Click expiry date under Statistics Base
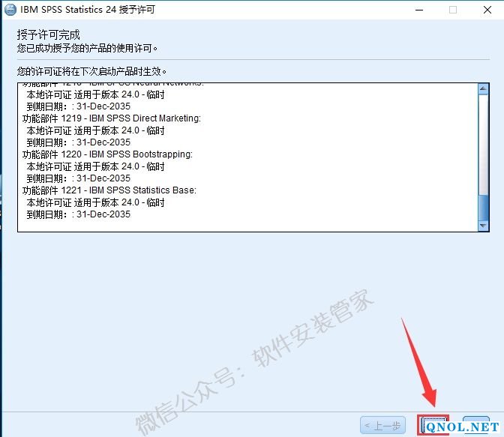The width and height of the screenshot is (504, 437). coord(79,214)
